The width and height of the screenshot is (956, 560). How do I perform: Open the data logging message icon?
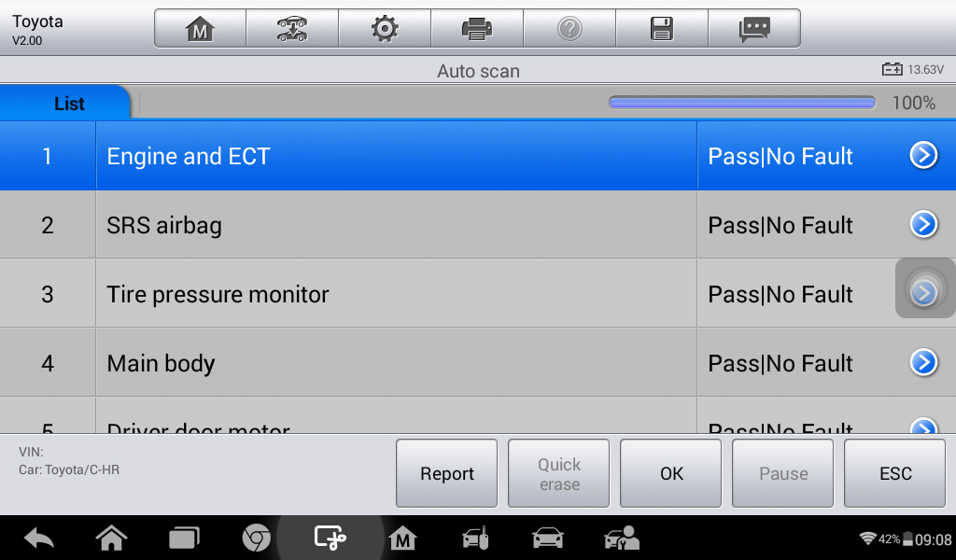[754, 29]
